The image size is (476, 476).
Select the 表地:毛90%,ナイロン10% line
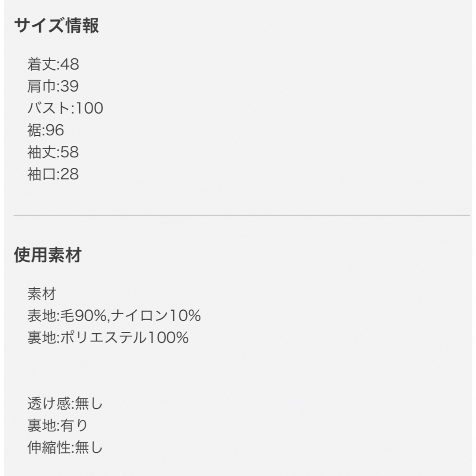pos(114,316)
